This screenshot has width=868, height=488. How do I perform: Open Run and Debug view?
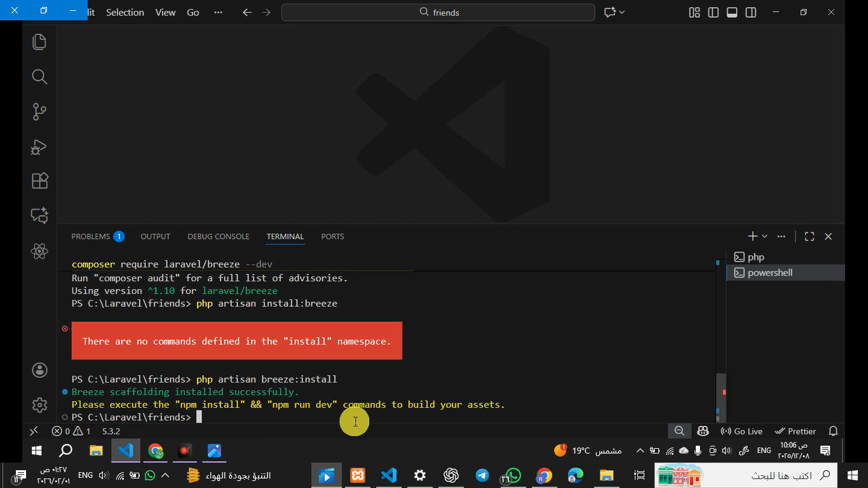pos(39,147)
